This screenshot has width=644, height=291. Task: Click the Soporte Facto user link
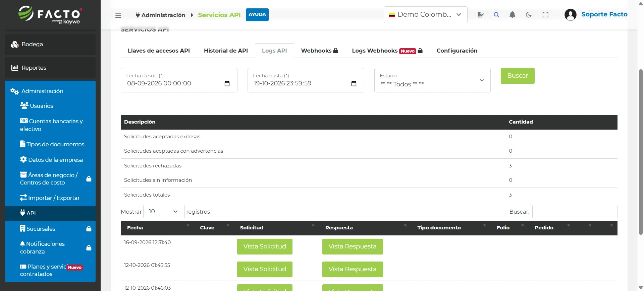click(604, 14)
